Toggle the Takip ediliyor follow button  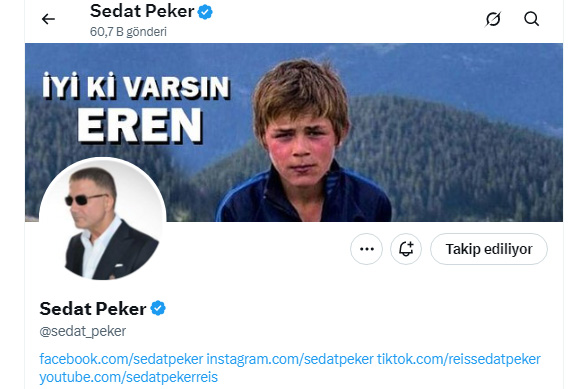tap(489, 249)
